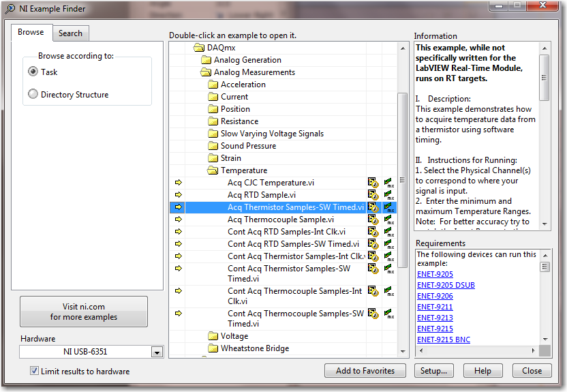The height and width of the screenshot is (392, 567).
Task: Open the ENET-9205 device link
Action: click(x=435, y=274)
